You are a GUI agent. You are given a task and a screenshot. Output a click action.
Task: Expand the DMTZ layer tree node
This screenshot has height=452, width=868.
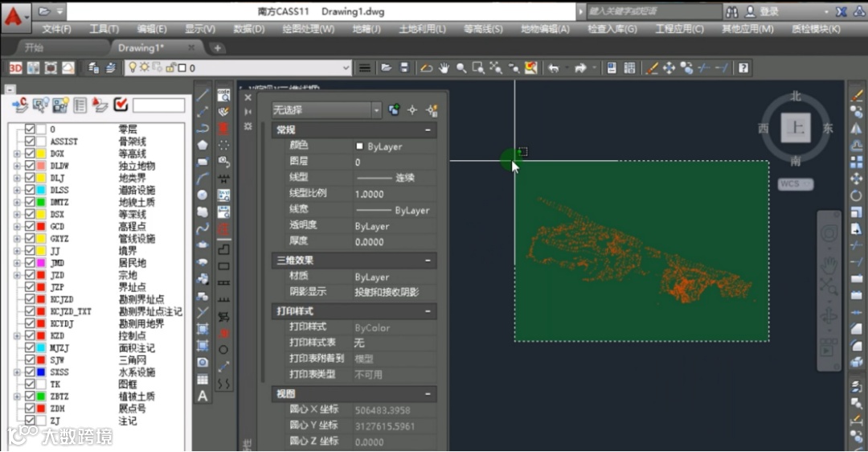(x=17, y=202)
